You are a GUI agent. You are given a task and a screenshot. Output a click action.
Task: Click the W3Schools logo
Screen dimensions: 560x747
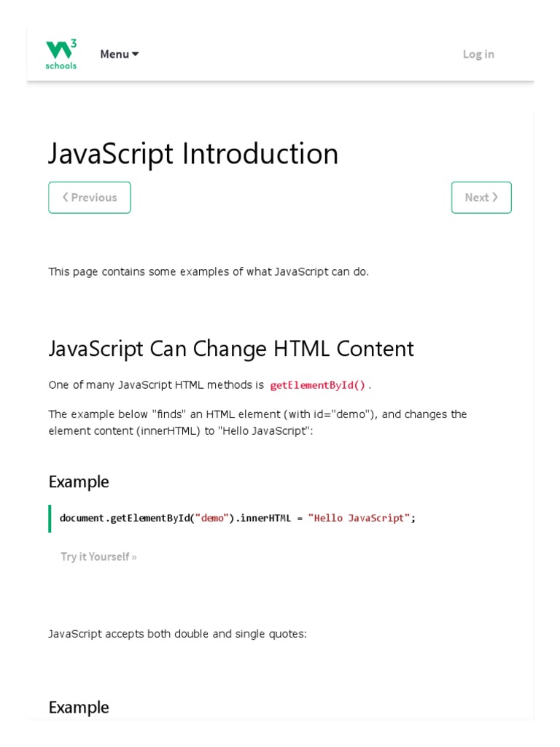coord(61,54)
